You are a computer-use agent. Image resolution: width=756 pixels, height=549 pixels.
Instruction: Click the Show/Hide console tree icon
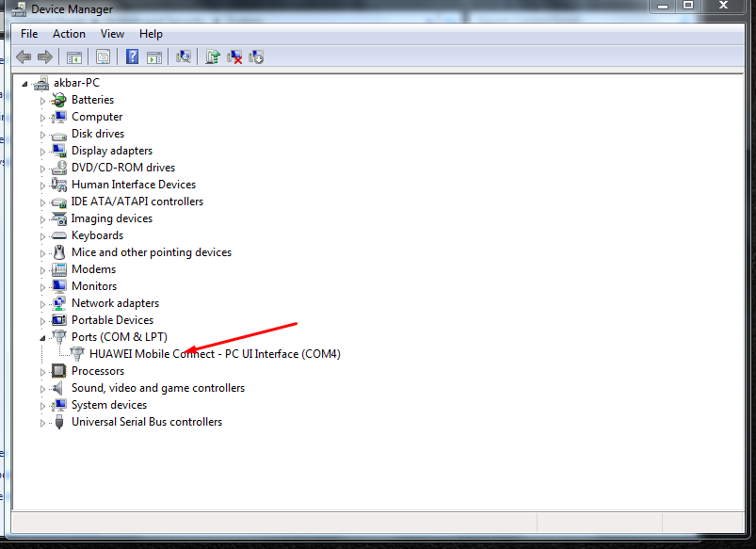point(74,57)
